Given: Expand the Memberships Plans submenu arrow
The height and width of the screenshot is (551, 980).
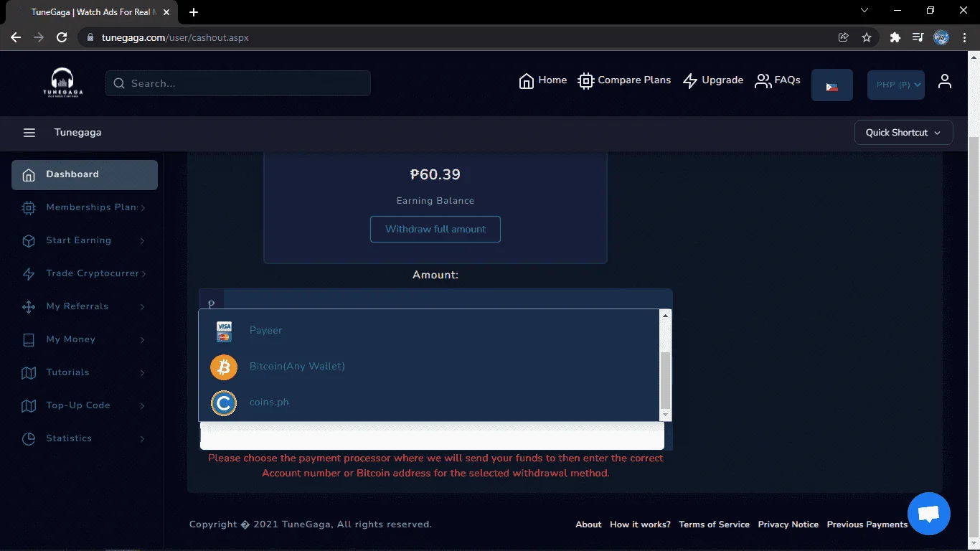Looking at the screenshot, I should pos(143,208).
